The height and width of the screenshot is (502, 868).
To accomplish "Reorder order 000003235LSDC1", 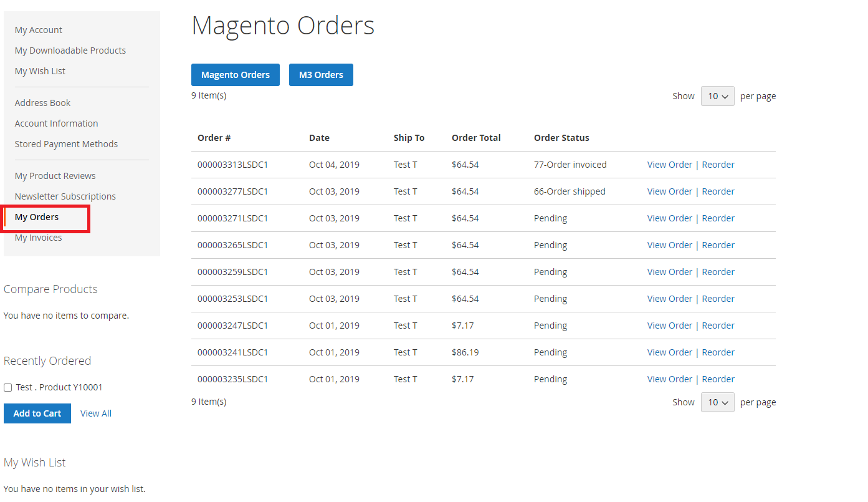I will (718, 379).
